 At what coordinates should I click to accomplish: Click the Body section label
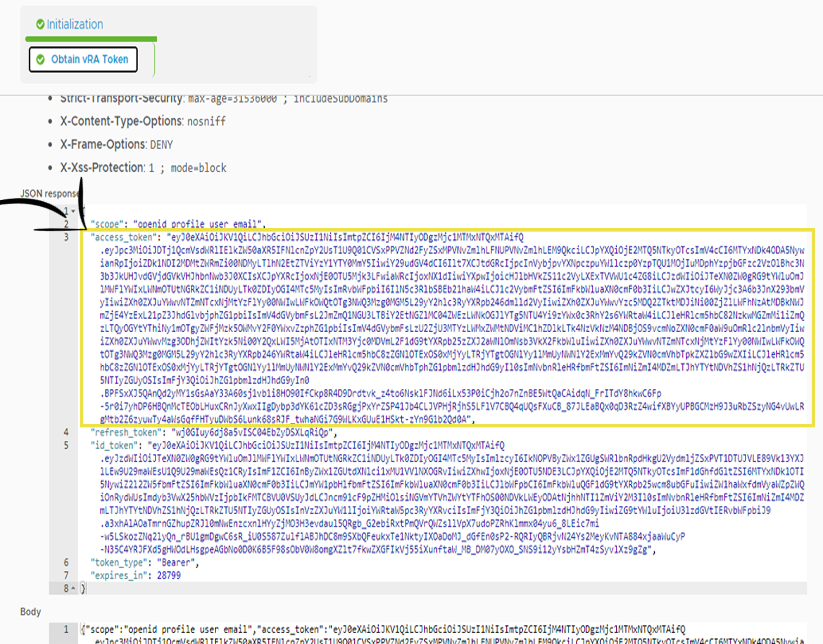click(30, 612)
